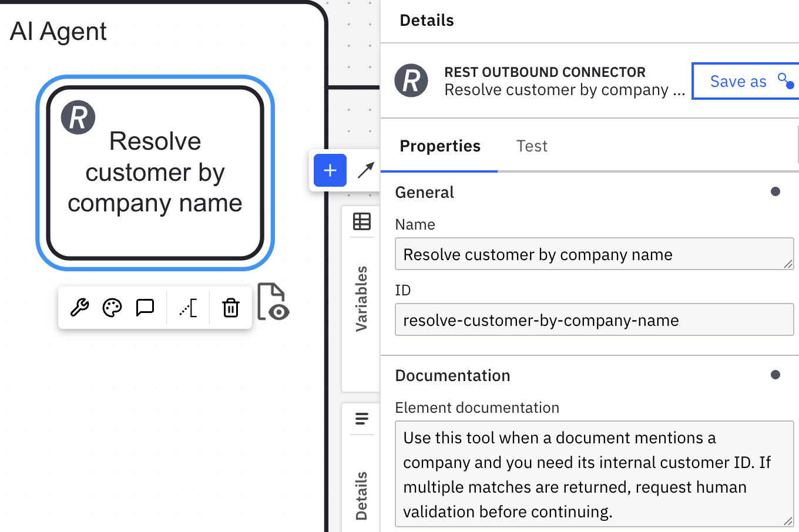
Task: Open the vertical Variables tab
Action: [x=361, y=298]
